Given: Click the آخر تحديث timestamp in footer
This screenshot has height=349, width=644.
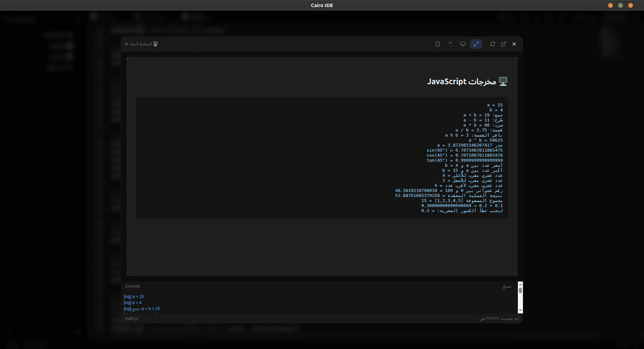Looking at the screenshot, I should (x=499, y=318).
